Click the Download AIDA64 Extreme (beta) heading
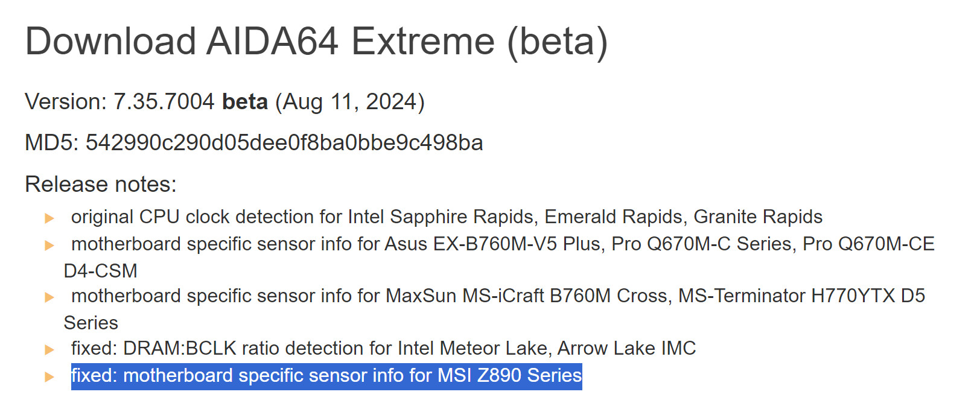980x415 pixels. [x=316, y=42]
